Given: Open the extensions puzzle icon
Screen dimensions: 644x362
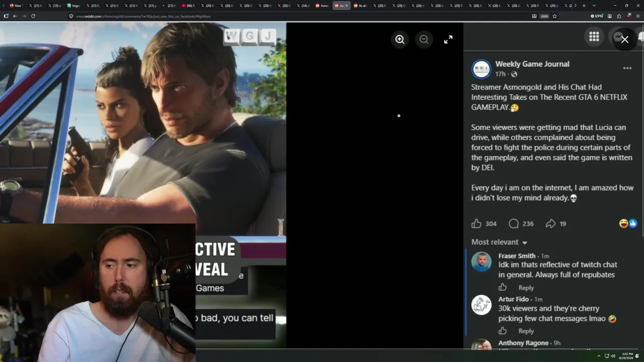Looking at the screenshot, I should click(x=619, y=16).
